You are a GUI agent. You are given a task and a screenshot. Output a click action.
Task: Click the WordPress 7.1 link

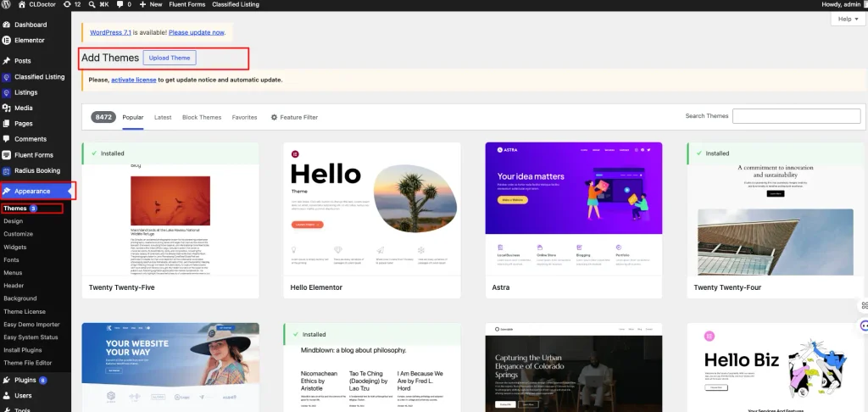tap(111, 32)
